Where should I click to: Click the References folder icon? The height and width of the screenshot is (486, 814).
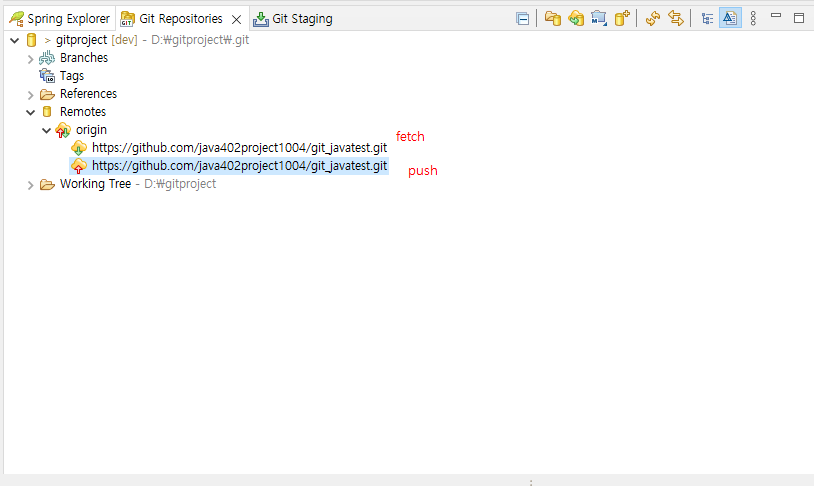pyautogui.click(x=47, y=94)
